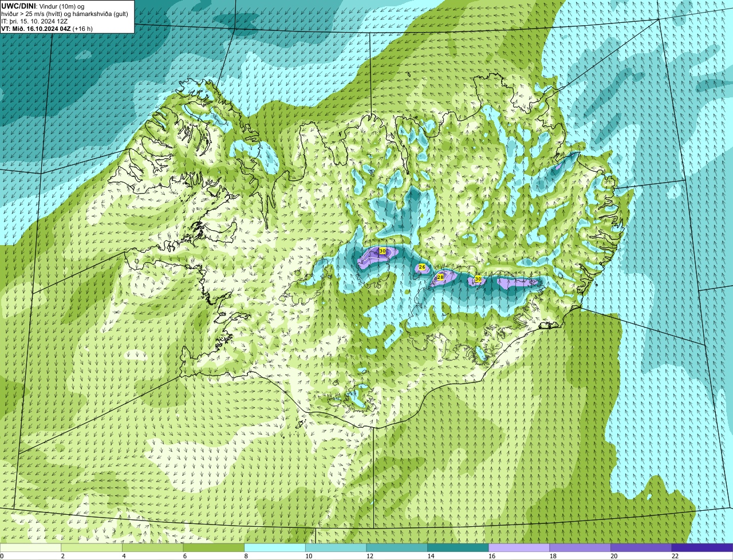
Task: Click the "VT: Mið. 16.10.2024 04Z (+16 h)" line
Action: point(47,28)
